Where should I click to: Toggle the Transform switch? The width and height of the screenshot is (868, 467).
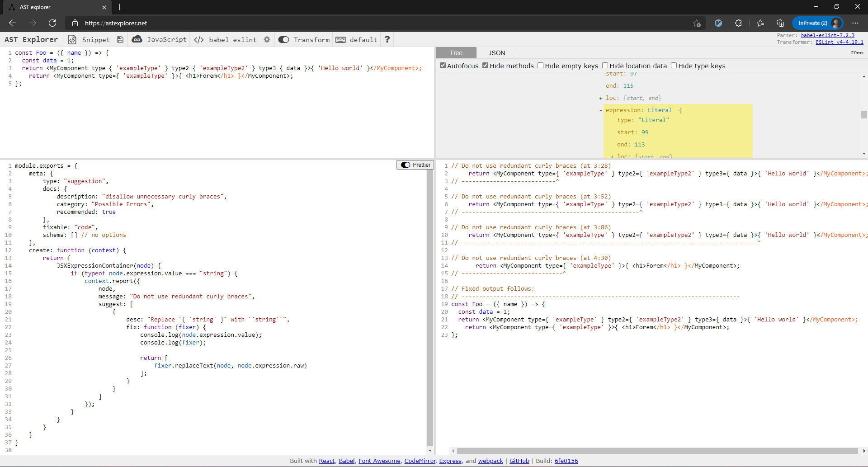(284, 40)
